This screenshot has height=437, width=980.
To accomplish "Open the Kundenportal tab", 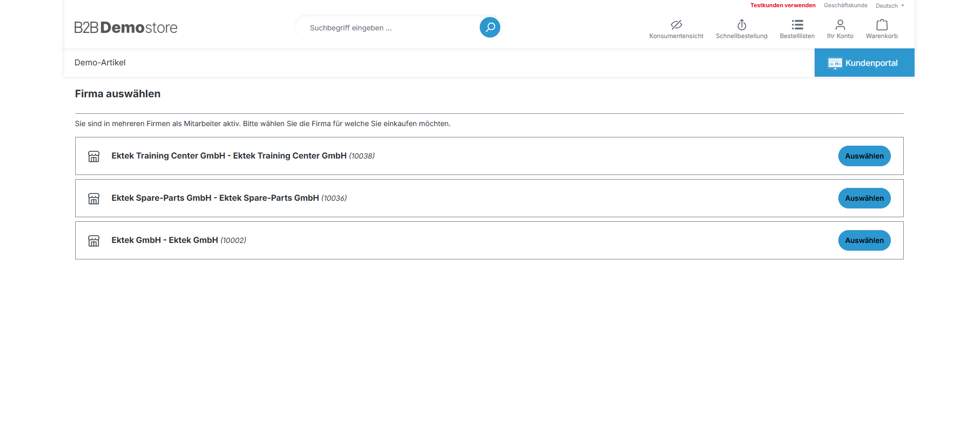I will 864,63.
